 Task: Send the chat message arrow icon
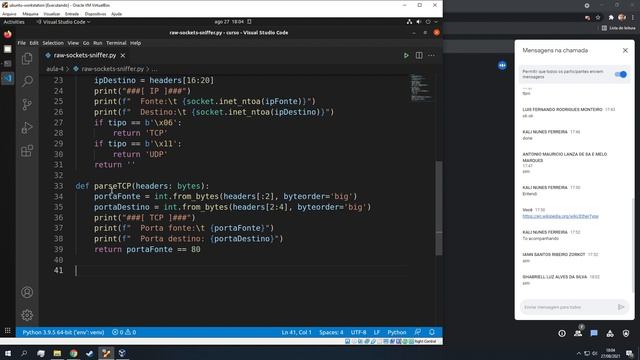tap(621, 307)
